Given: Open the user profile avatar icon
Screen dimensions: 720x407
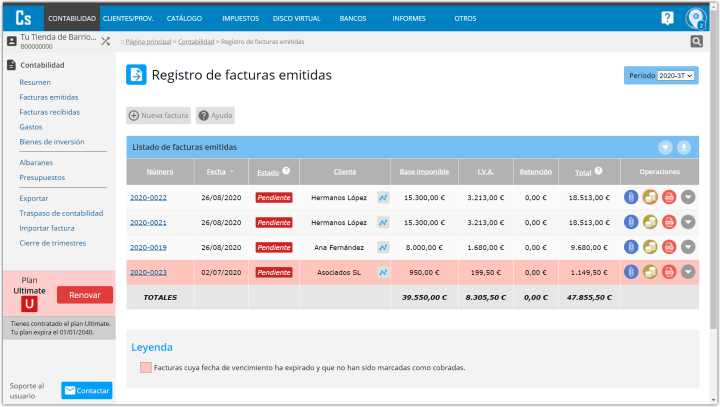Looking at the screenshot, I should (x=696, y=18).
